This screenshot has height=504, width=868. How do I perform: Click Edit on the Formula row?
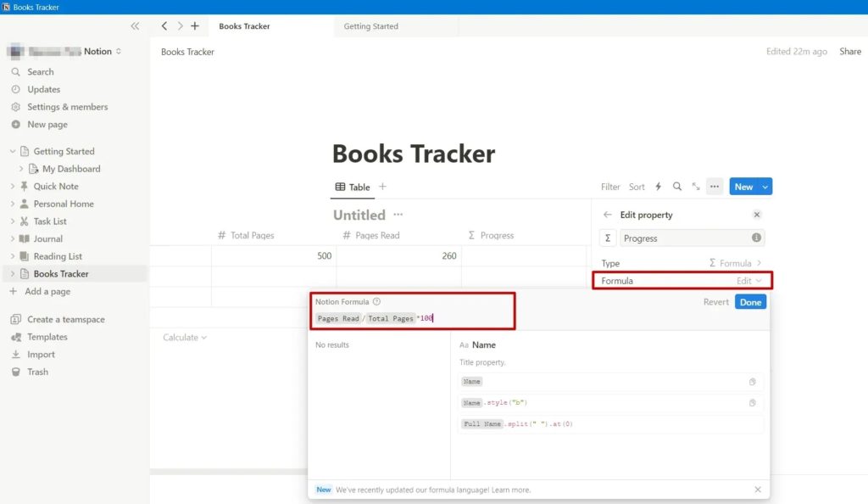[748, 281]
